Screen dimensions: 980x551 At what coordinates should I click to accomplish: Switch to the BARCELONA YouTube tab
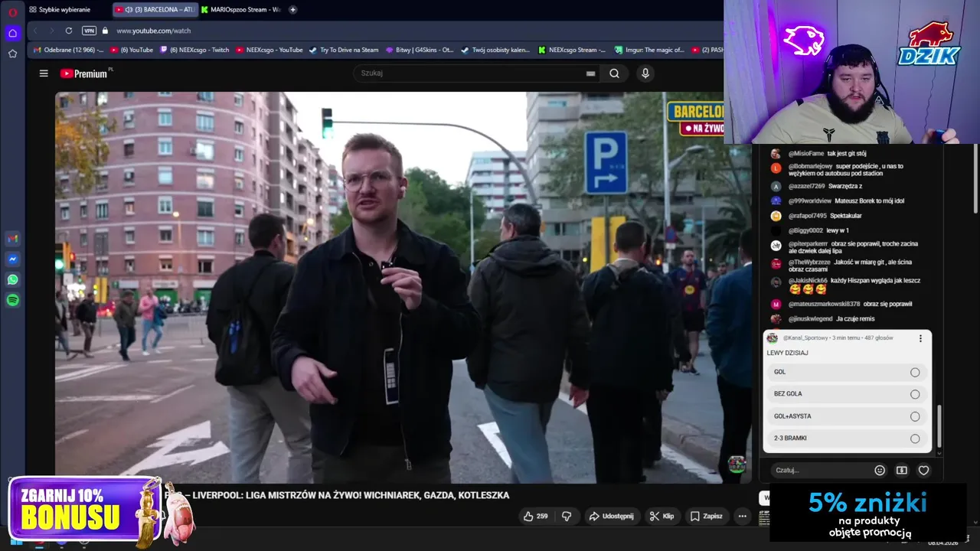click(155, 10)
